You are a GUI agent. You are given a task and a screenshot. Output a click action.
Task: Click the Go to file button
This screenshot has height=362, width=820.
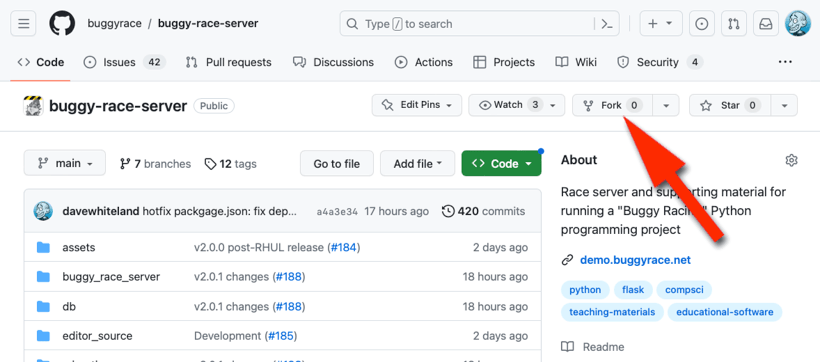coord(337,164)
